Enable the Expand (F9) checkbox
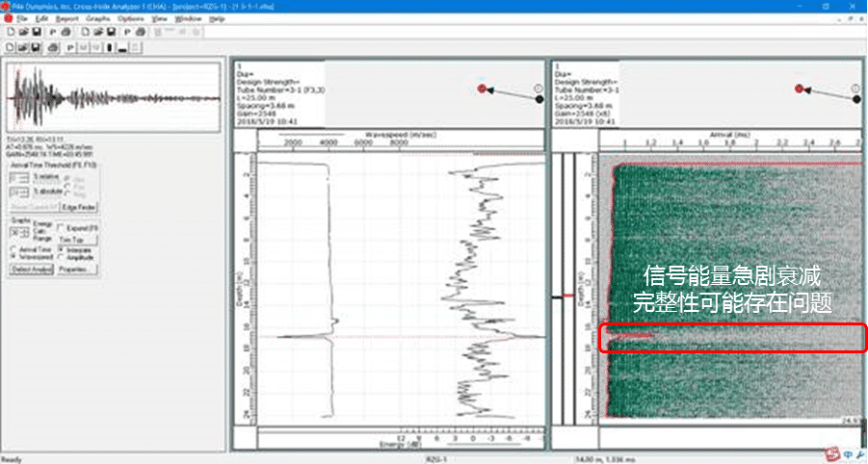 tap(60, 228)
